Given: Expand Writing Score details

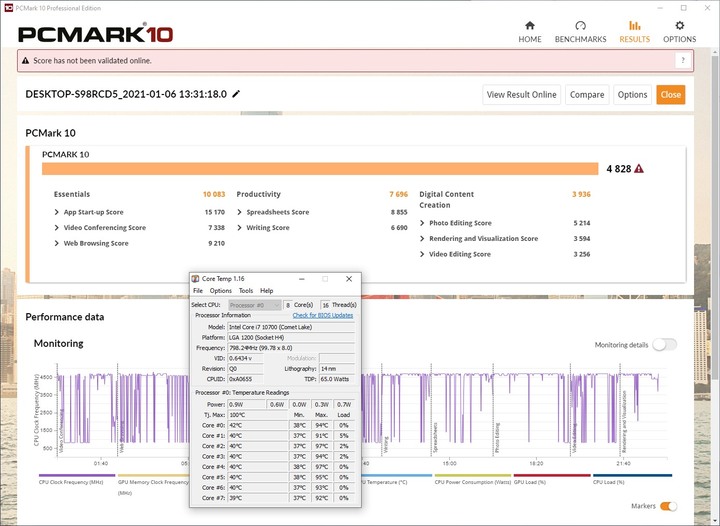Looking at the screenshot, I should tap(239, 228).
